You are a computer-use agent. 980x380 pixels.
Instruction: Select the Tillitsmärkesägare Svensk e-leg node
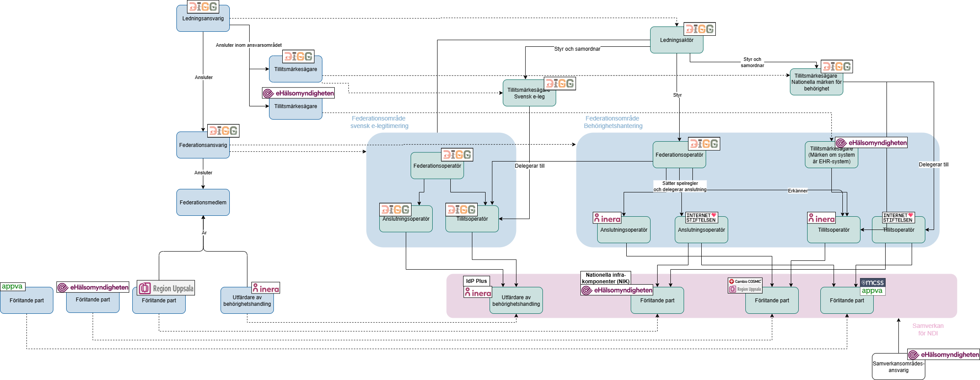529,95
